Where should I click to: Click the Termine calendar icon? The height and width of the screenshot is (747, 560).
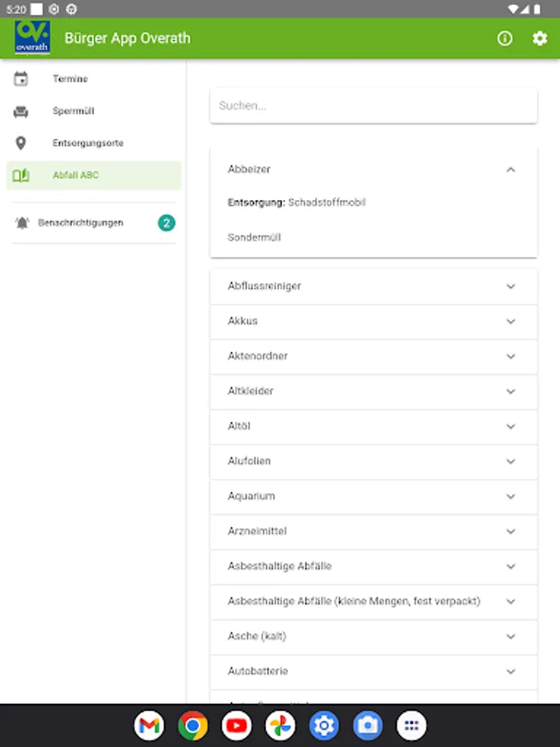click(x=22, y=79)
